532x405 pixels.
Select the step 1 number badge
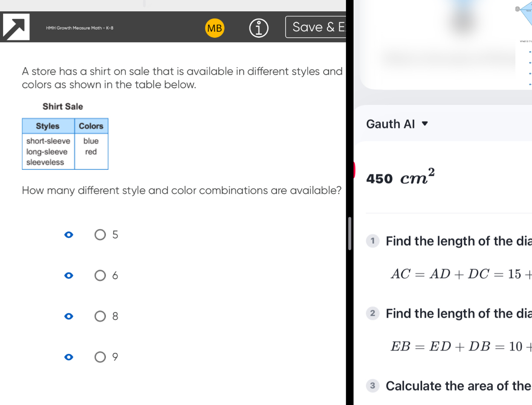[372, 241]
